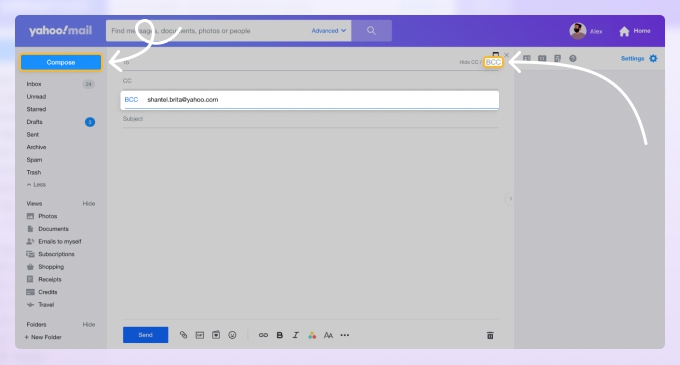680x365 pixels.
Task: Click the message body area
Action: (x=310, y=223)
